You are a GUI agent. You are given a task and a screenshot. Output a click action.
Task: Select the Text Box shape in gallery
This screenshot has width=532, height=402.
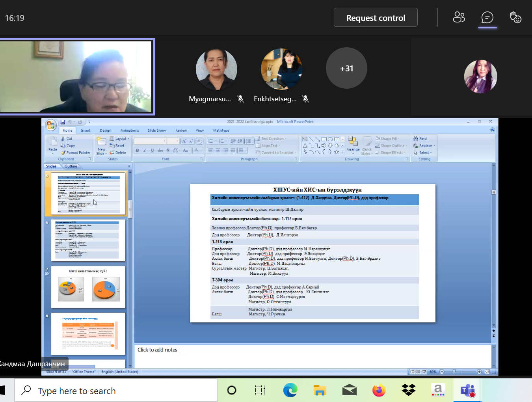[x=305, y=139]
